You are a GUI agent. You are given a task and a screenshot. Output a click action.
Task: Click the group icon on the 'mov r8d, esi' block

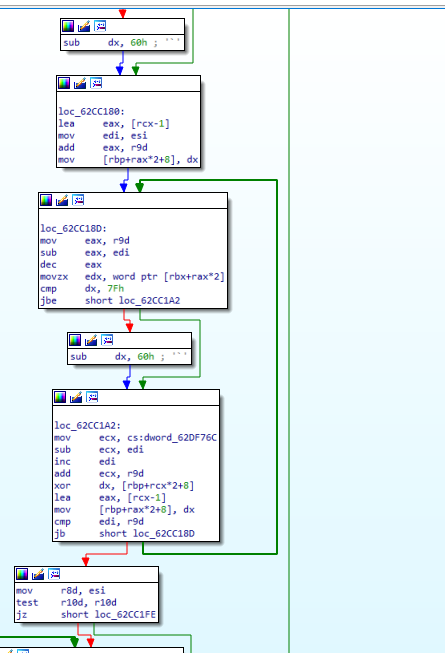point(54,574)
